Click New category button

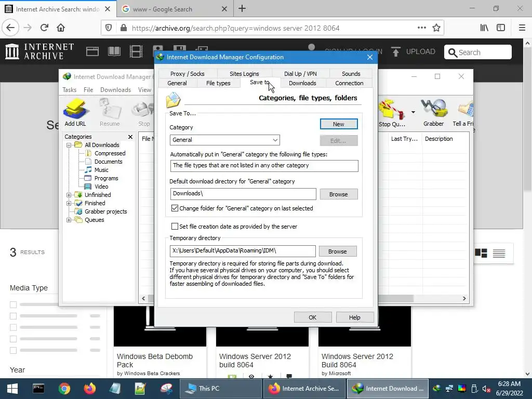click(339, 124)
